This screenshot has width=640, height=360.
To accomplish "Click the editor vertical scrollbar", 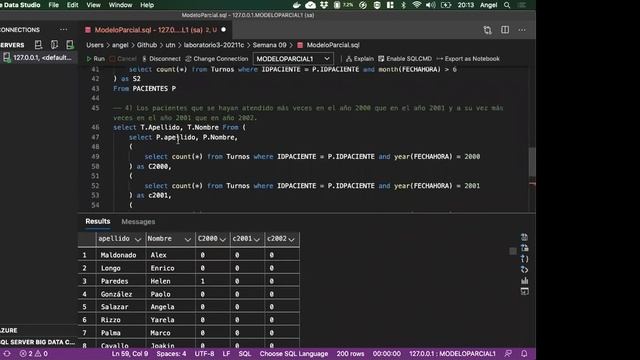I will [x=532, y=162].
